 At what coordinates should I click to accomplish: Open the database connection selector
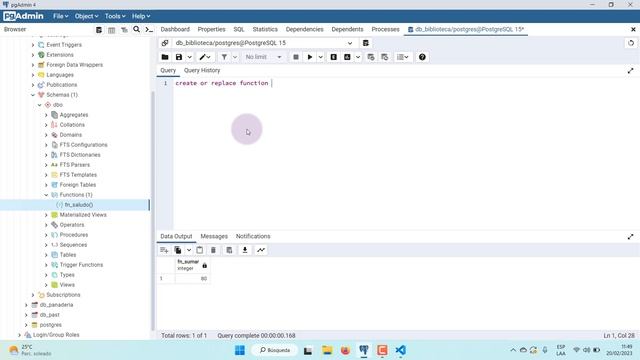point(264,43)
